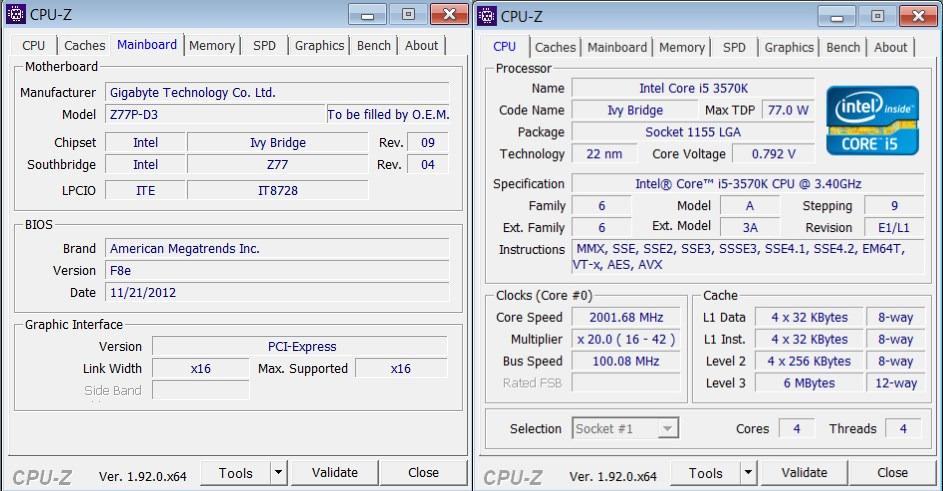
Task: Click the Z77 southbridge value
Action: click(277, 164)
